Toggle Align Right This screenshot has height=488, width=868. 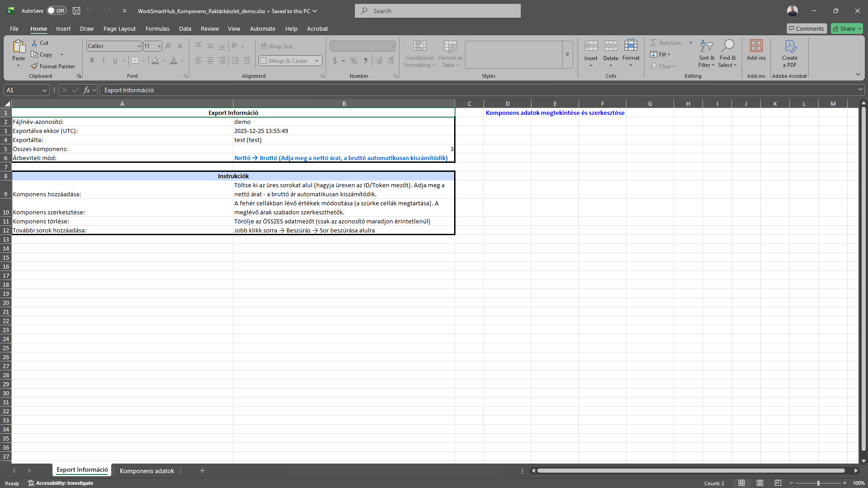222,61
